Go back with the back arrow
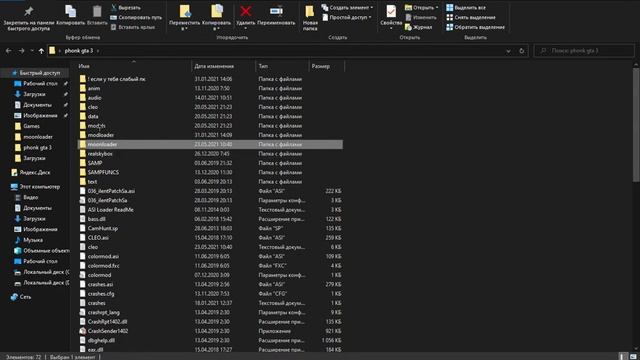The image size is (640, 360). [9, 51]
